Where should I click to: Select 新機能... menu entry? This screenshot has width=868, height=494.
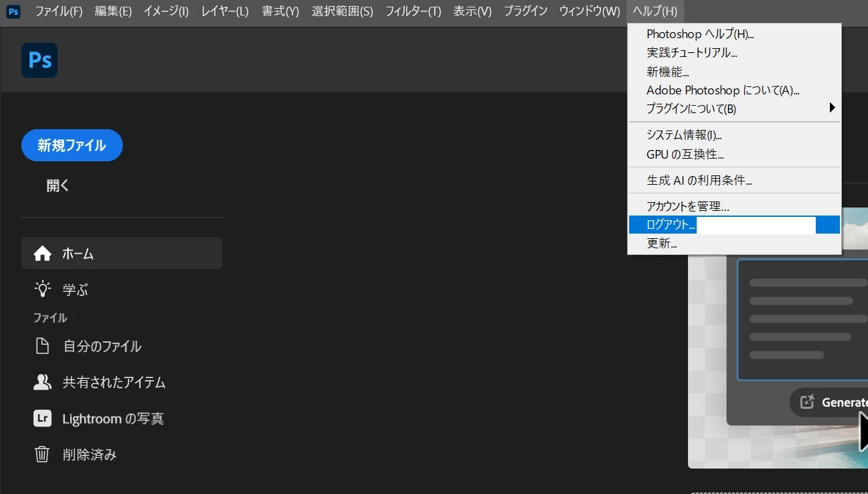click(x=734, y=71)
